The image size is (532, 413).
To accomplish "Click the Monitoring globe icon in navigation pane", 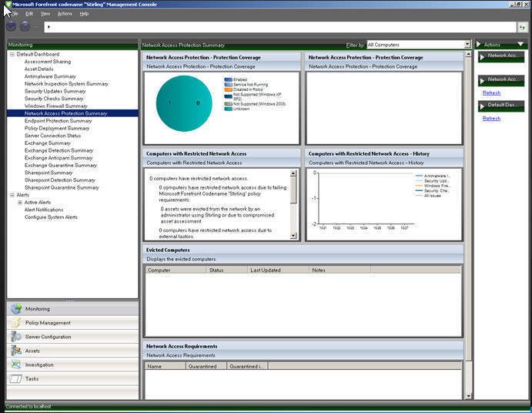I will 16,309.
